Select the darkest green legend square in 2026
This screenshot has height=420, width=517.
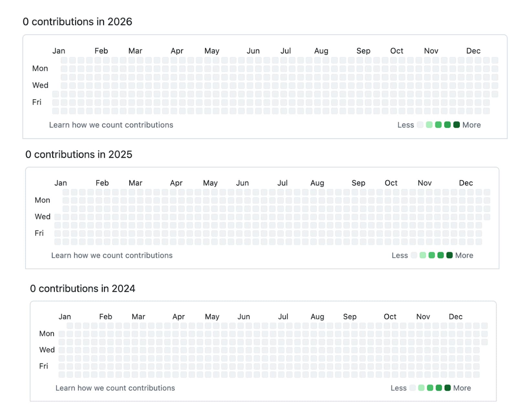(x=457, y=125)
